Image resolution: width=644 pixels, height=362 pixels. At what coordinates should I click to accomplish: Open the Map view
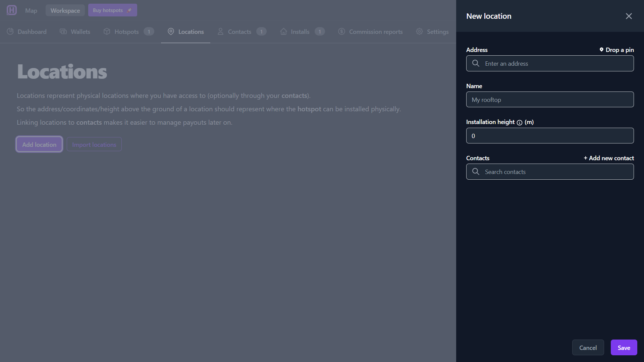point(31,10)
